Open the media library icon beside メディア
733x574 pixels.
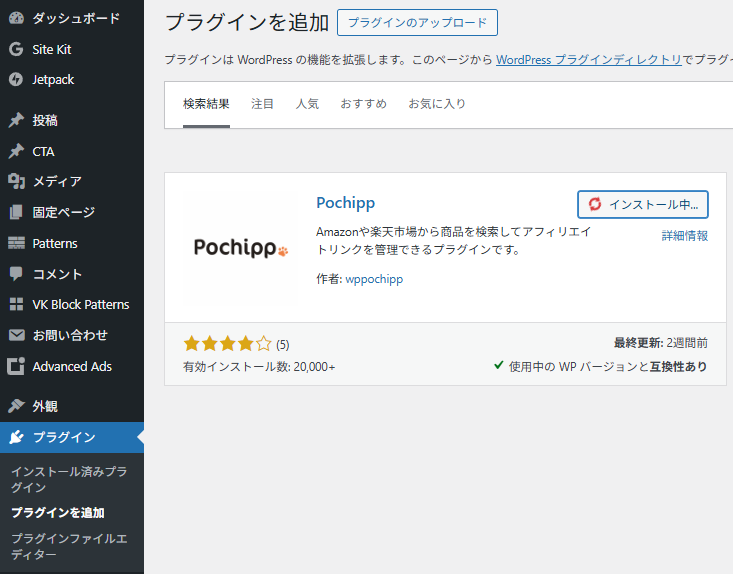(x=16, y=182)
